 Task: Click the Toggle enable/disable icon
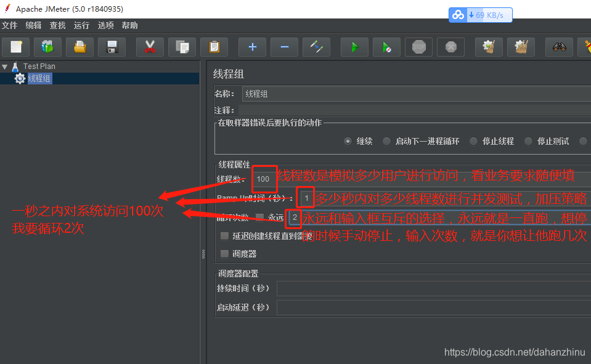tap(317, 47)
